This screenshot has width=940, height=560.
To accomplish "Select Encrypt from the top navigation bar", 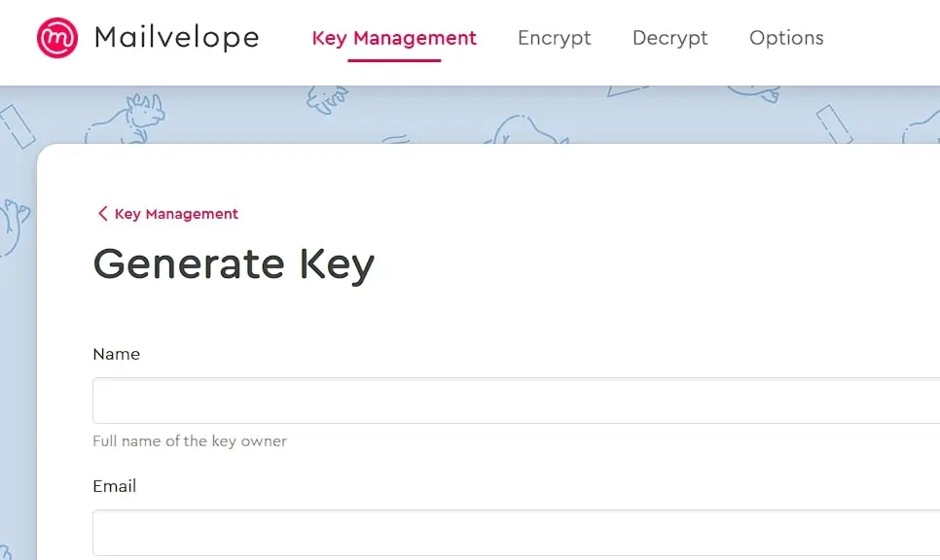I will [x=554, y=38].
